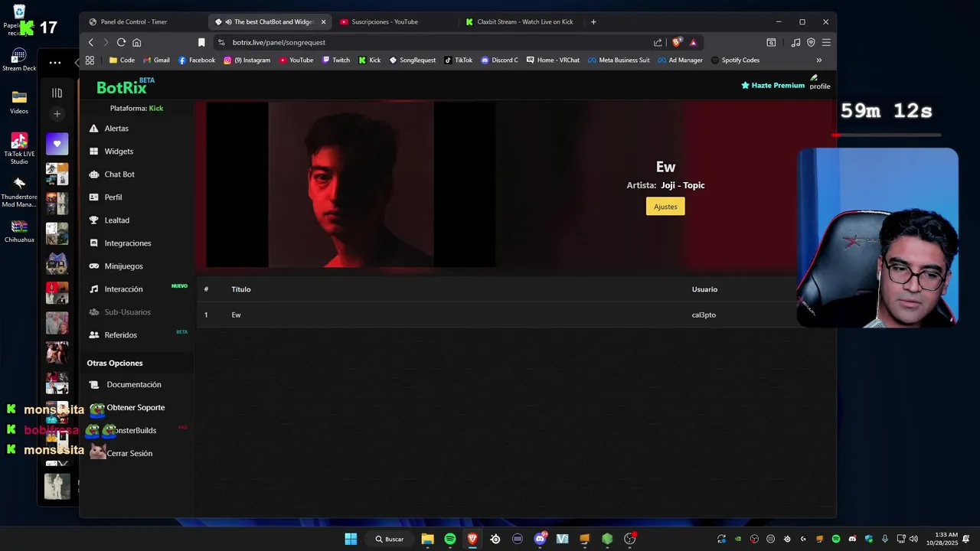Click the Joji album cover image
This screenshot has height=551, width=980.
pos(351,184)
